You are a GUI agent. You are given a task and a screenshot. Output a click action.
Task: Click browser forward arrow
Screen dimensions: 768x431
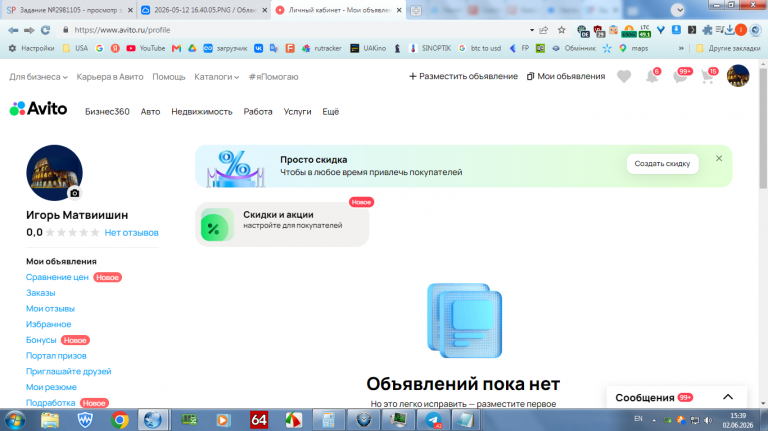[29, 30]
